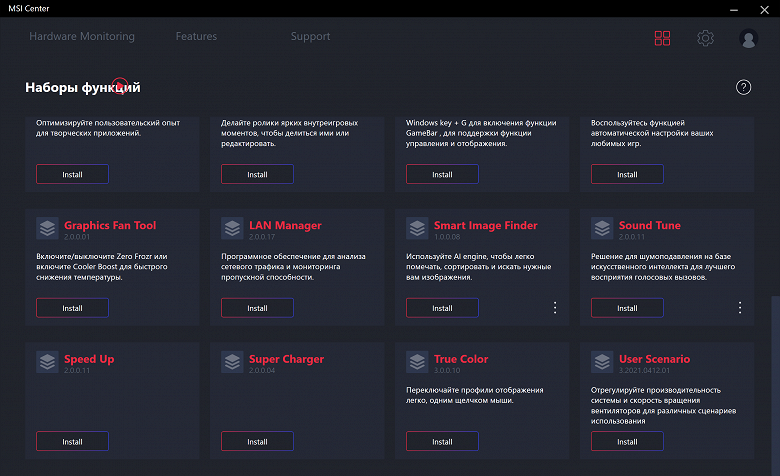Click the Speed Up stack icon
This screenshot has width=780, height=476.
tap(47, 361)
